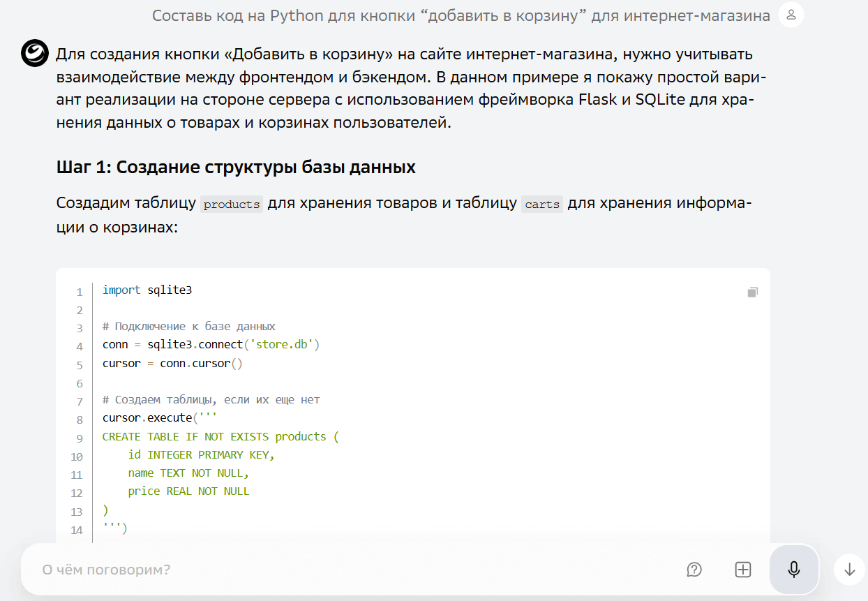
Task: Click the conversation title about the Python button
Action: (461, 15)
